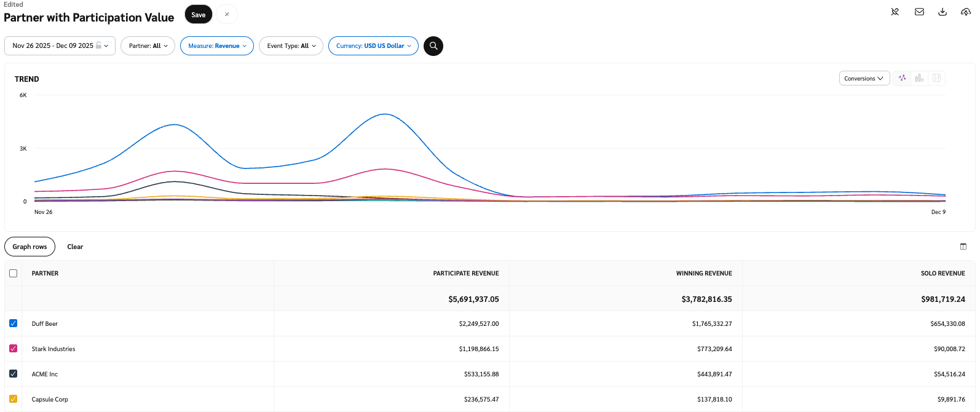The height and width of the screenshot is (412, 980).
Task: Click the Save button
Action: [198, 15]
